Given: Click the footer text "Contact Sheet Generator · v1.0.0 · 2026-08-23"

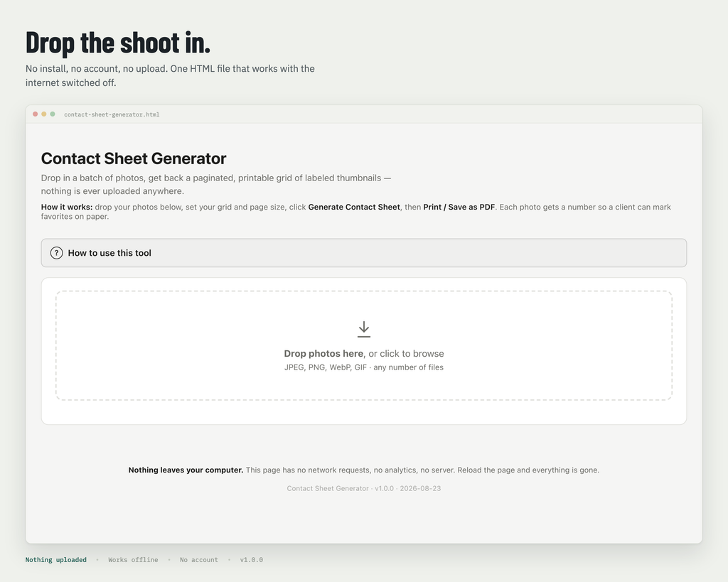Looking at the screenshot, I should tap(364, 489).
